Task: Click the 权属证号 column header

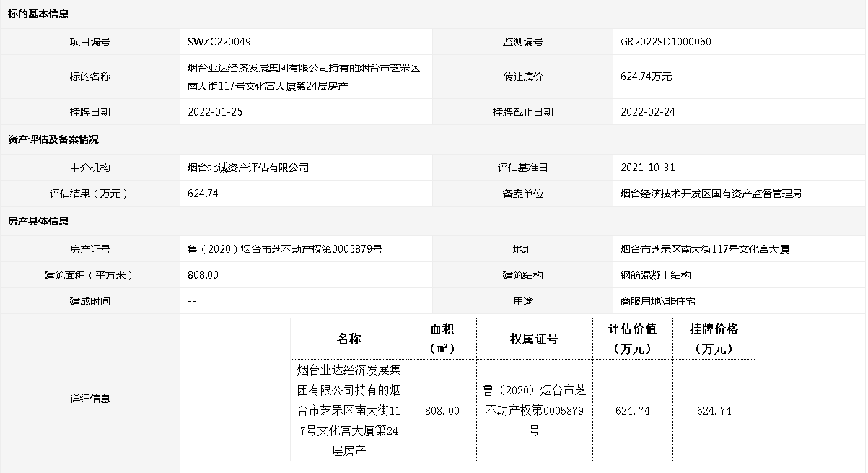Action: tap(534, 339)
